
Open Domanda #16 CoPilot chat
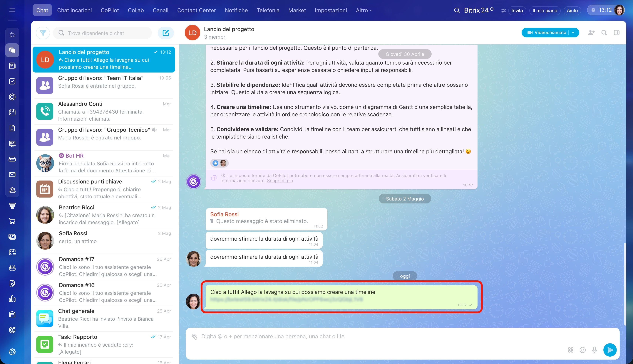point(104,292)
